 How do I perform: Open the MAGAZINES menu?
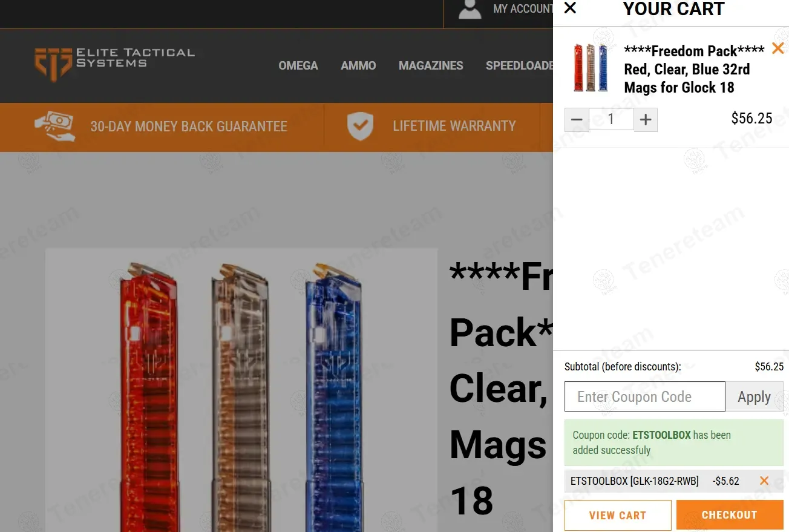431,65
